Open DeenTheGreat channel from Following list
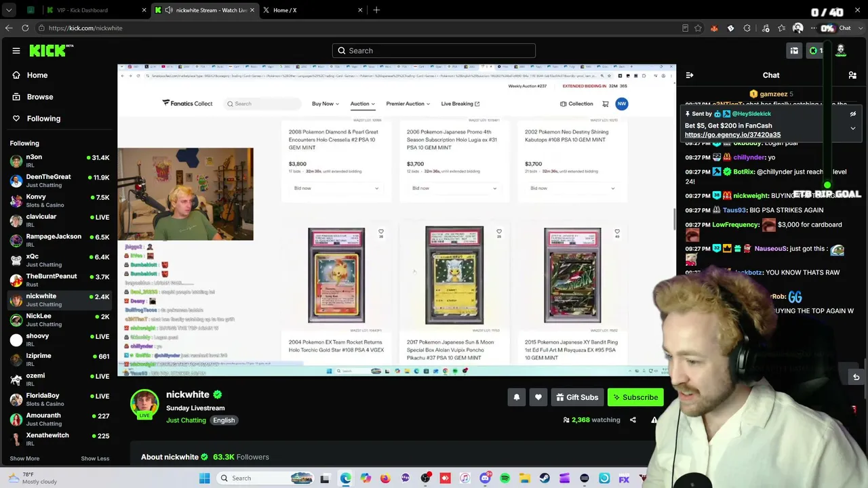 point(59,181)
